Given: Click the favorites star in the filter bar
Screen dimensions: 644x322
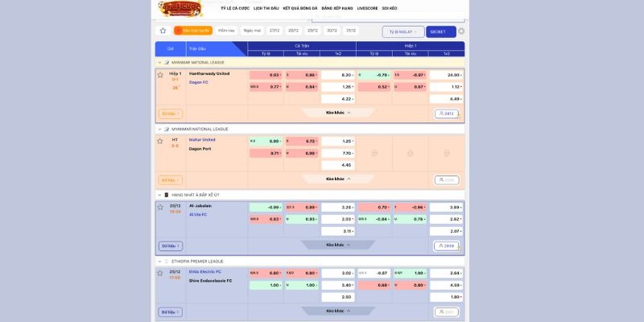Looking at the screenshot, I should (163, 31).
